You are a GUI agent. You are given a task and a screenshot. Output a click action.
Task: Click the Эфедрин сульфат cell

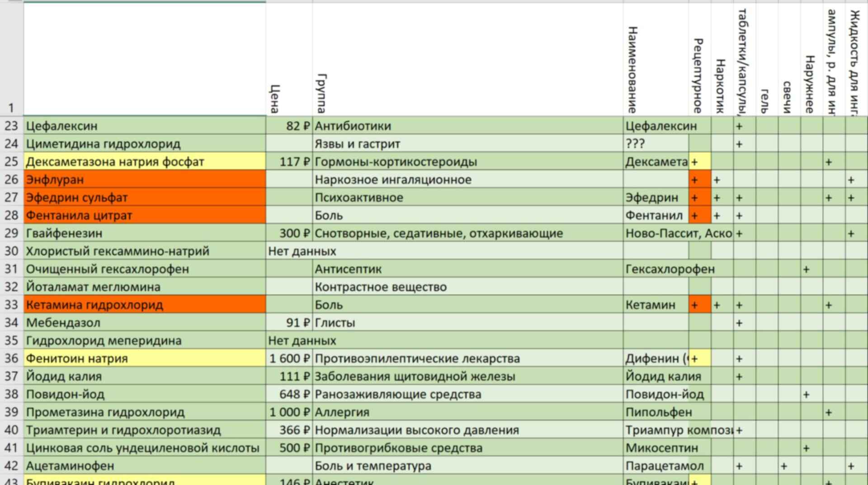point(145,197)
